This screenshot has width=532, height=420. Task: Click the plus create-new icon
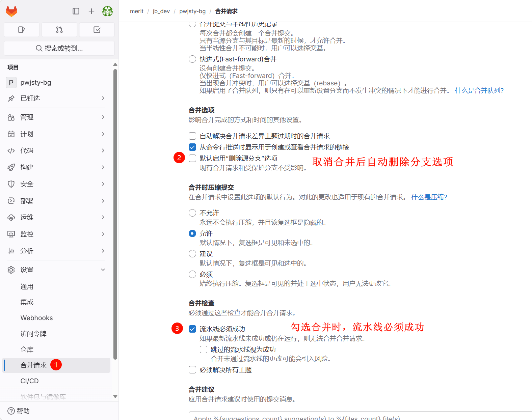click(x=91, y=11)
